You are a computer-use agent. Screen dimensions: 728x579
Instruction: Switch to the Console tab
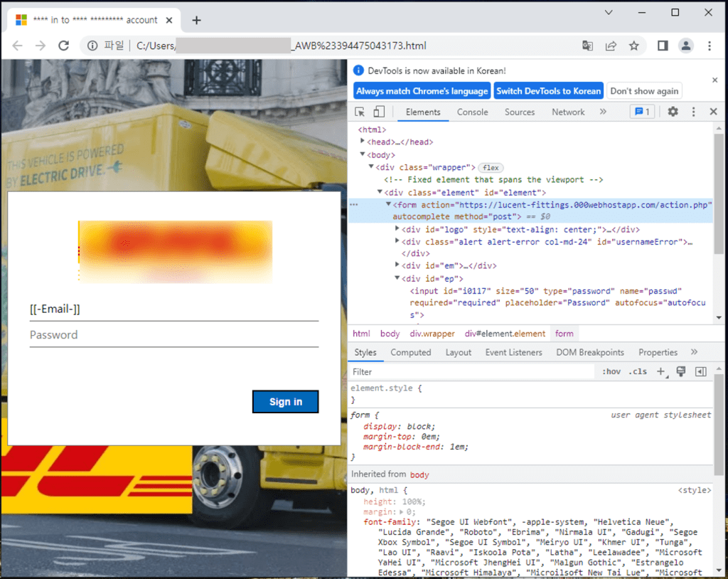[472, 112]
